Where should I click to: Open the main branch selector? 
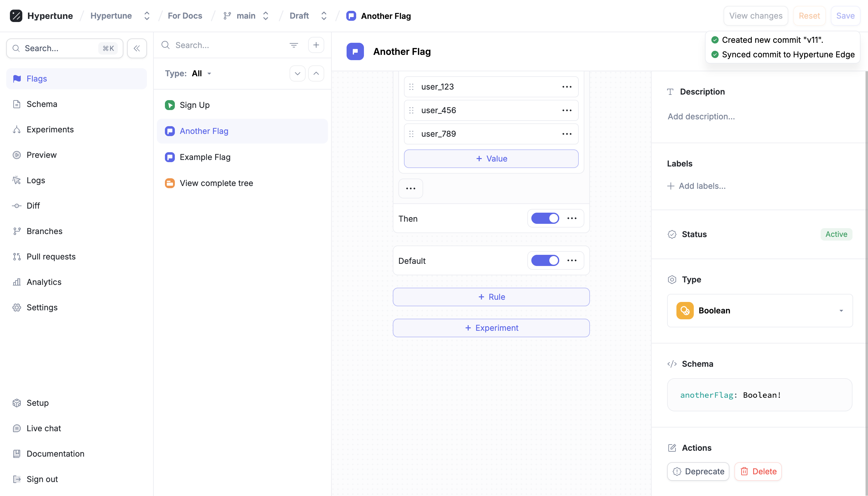pyautogui.click(x=246, y=16)
